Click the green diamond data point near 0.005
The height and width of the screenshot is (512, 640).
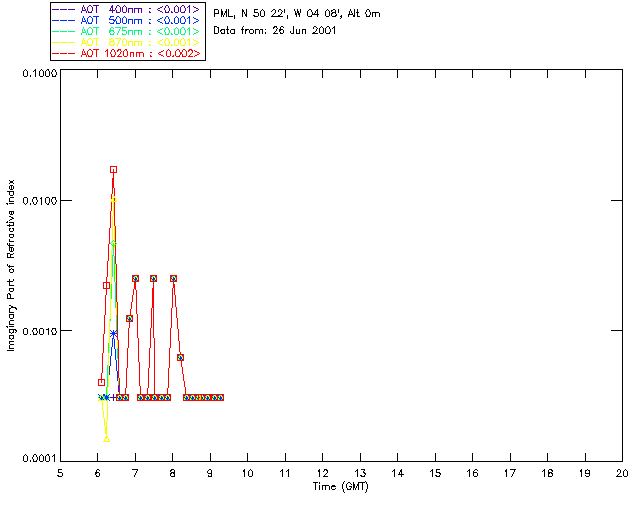(x=113, y=243)
